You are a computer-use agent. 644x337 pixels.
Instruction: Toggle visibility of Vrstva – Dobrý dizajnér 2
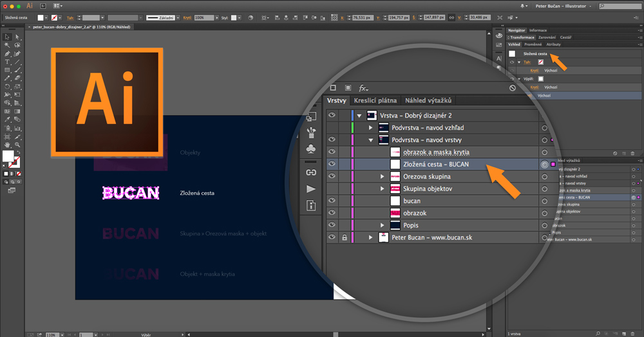332,115
